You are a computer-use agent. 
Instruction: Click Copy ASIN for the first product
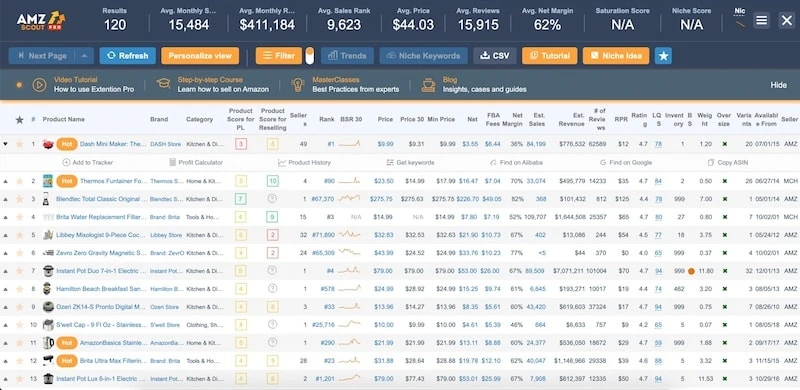coord(728,163)
